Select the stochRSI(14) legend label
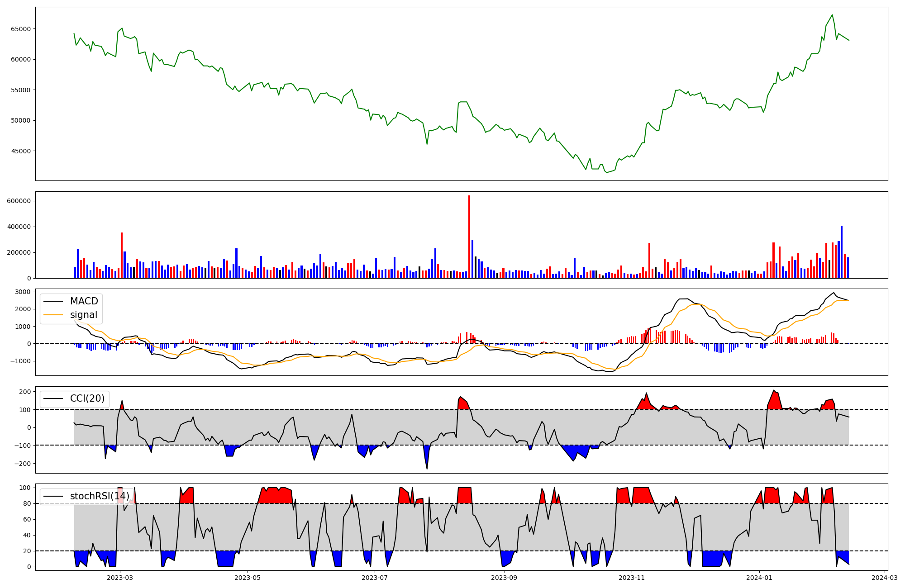The width and height of the screenshot is (905, 588). coord(100,496)
